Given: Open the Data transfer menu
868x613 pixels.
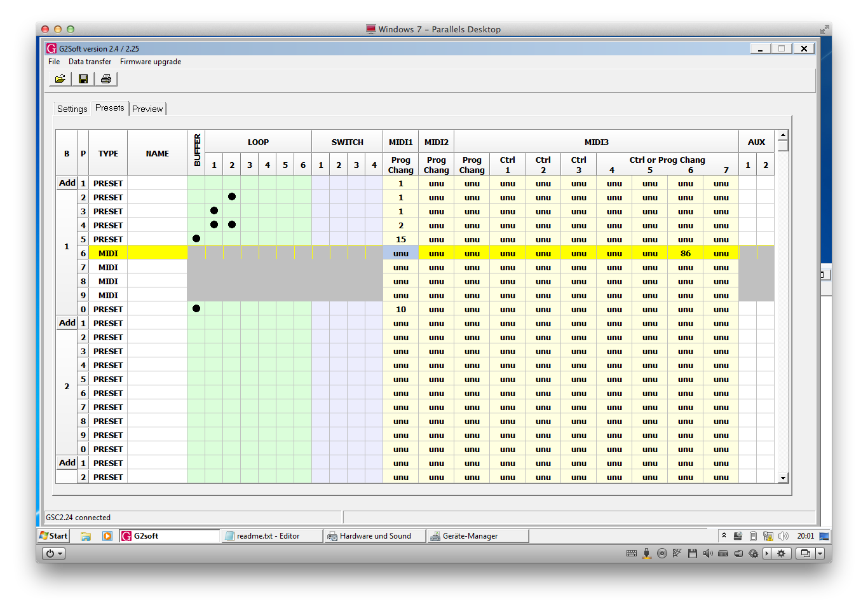Looking at the screenshot, I should pyautogui.click(x=90, y=62).
